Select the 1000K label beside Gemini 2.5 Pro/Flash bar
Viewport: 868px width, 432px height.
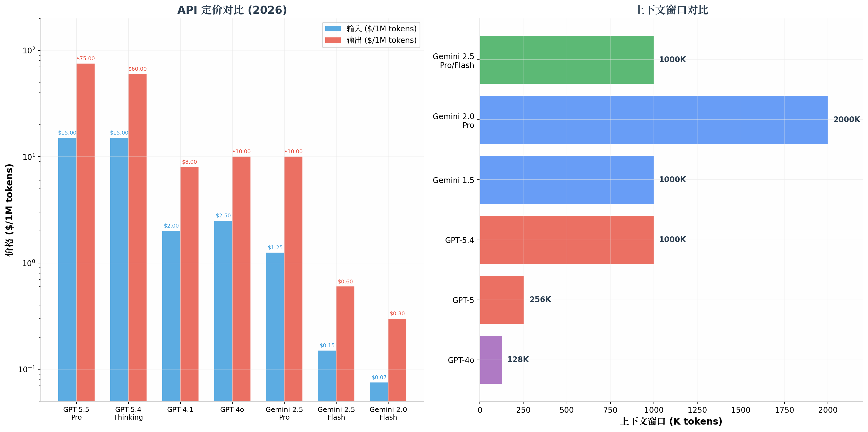point(672,59)
